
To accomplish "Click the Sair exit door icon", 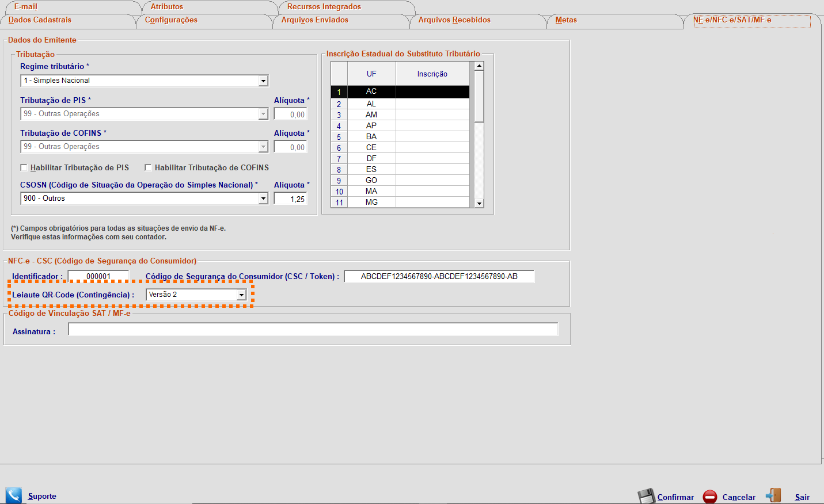I will 773,495.
